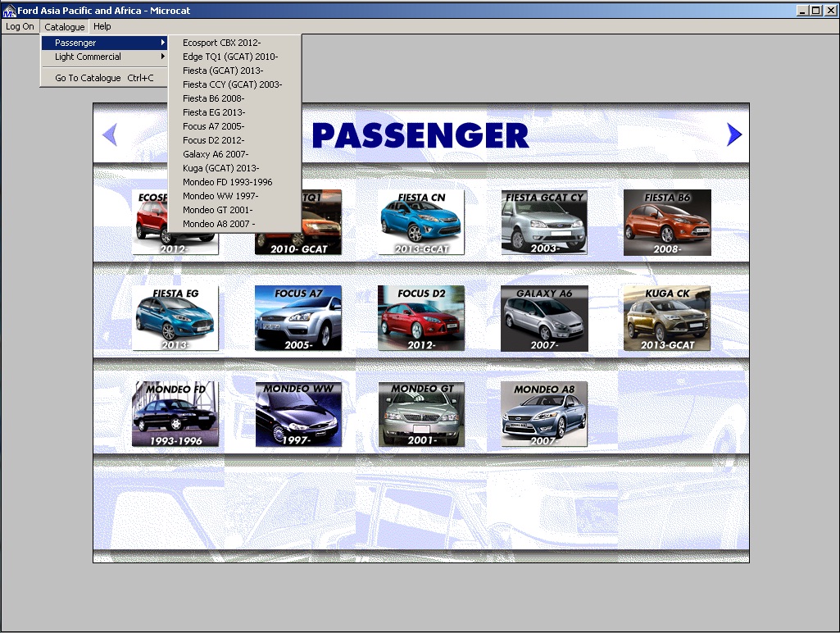Image resolution: width=840 pixels, height=633 pixels.
Task: Open the Fiesta CN 2013-GCAT thumbnail
Action: click(x=421, y=222)
